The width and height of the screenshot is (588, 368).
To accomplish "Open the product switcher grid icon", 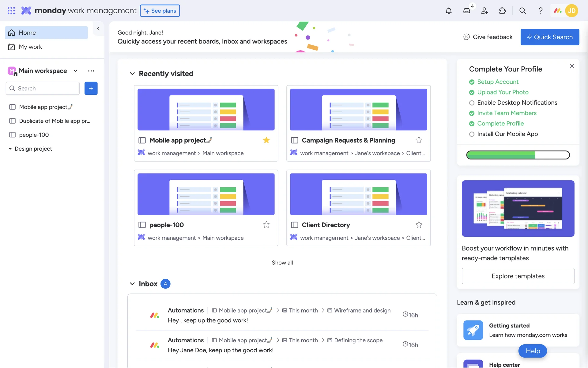I will click(x=11, y=11).
